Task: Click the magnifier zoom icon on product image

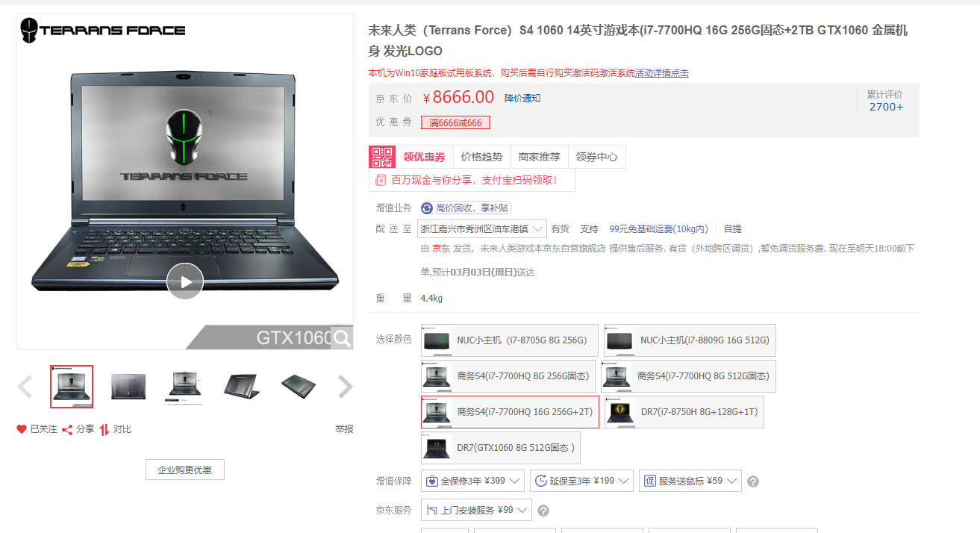Action: tap(342, 338)
